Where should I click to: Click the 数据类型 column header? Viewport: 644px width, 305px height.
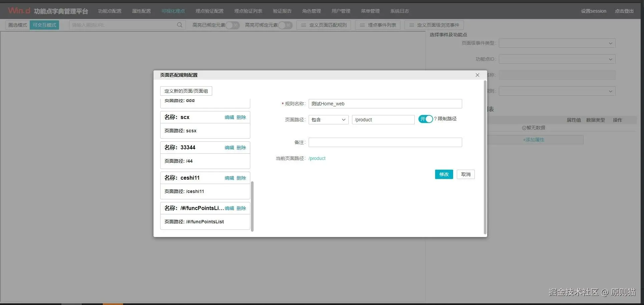click(595, 120)
